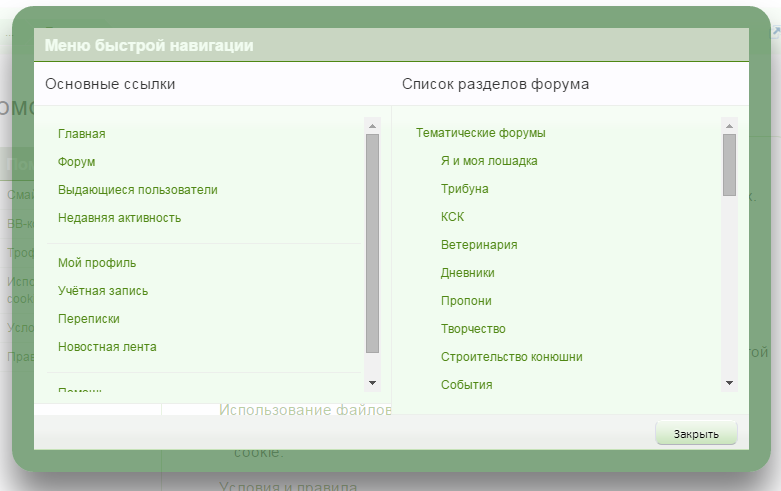Click forum list scroll-down arrow

point(729,383)
